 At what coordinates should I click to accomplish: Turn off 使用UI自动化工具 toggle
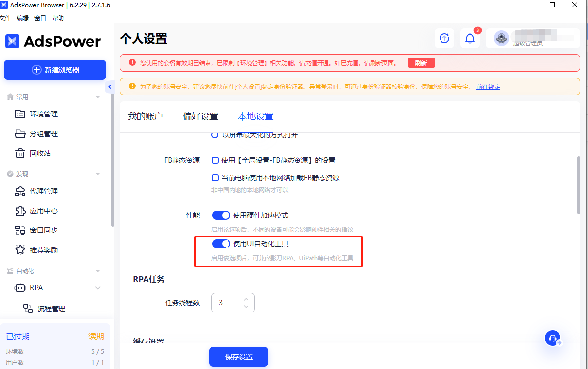click(221, 243)
